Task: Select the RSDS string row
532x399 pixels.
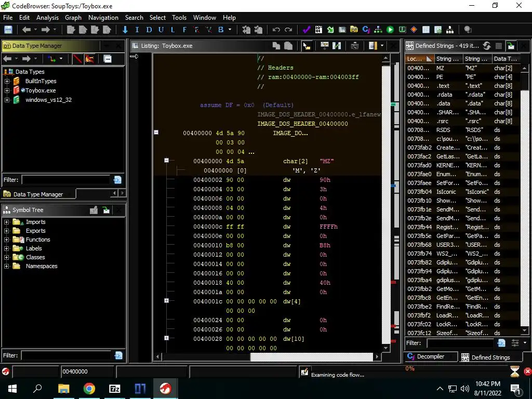Action: coord(462,130)
